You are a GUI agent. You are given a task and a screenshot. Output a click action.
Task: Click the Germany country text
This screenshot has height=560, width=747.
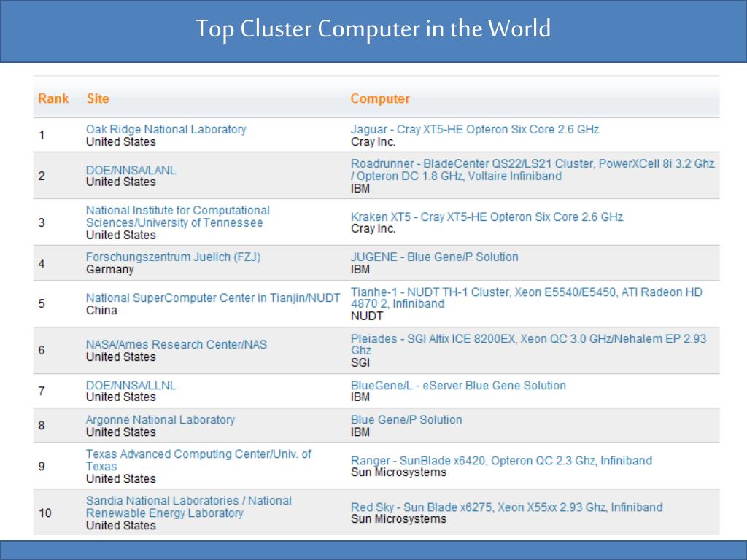[x=109, y=270]
